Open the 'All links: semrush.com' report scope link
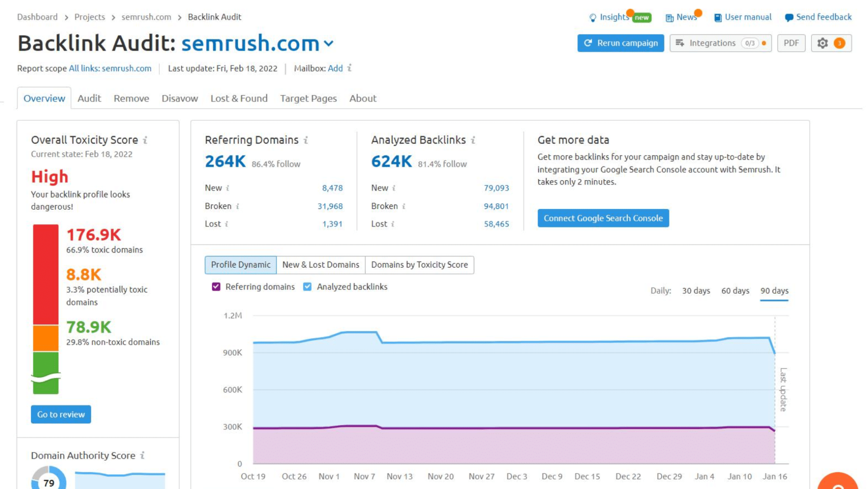 pyautogui.click(x=110, y=68)
